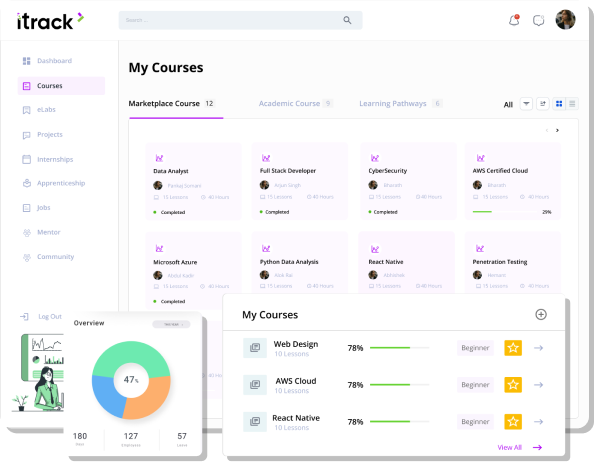
Task: Switch to Learning Pathways tab
Action: [x=401, y=103]
